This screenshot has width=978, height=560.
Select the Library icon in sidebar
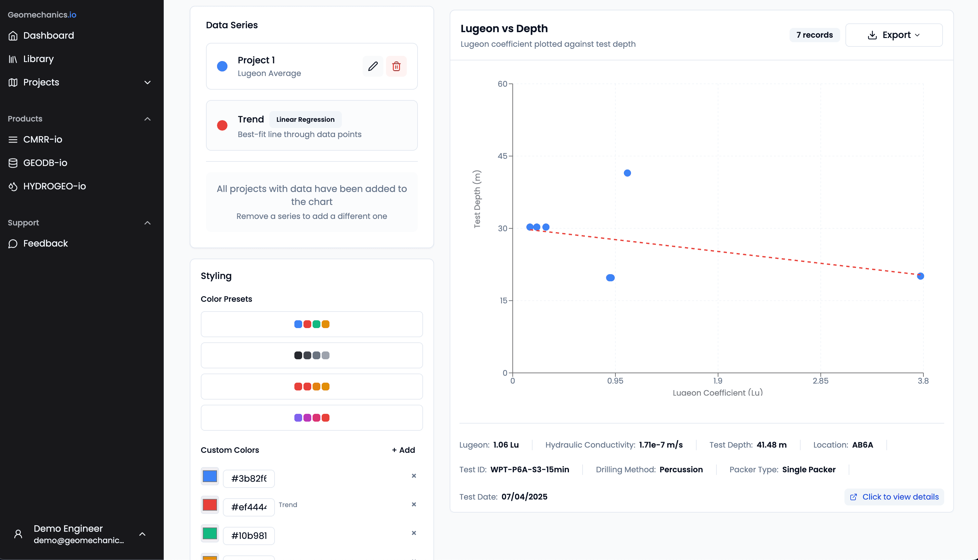tap(13, 59)
